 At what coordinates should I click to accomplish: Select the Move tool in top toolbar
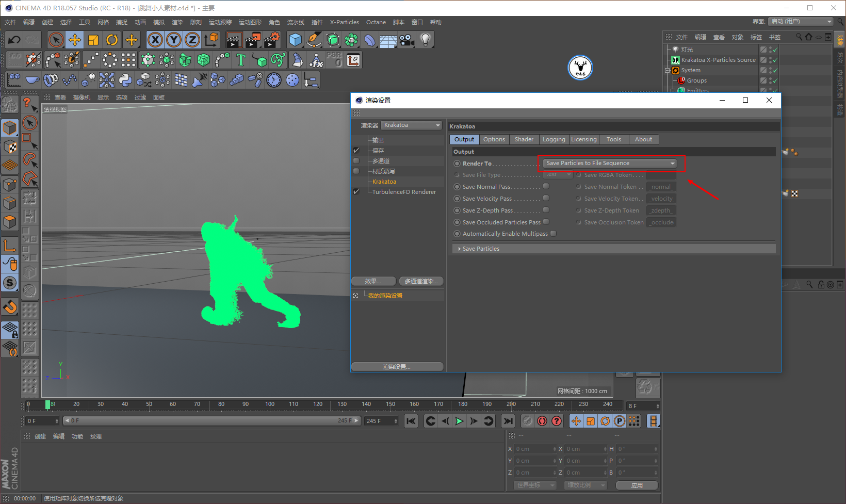coord(75,40)
